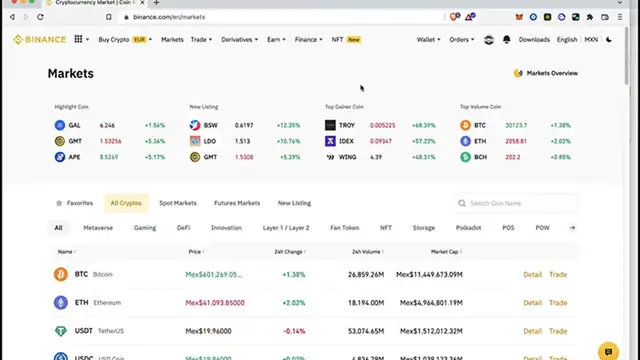Click the BSW new listing icon
Viewport: 640px width, 360px height.
coord(195,125)
